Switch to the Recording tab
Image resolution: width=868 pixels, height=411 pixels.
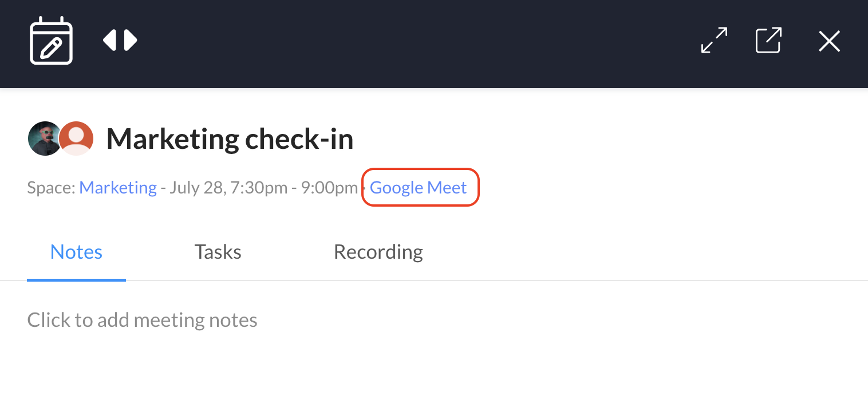point(378,252)
